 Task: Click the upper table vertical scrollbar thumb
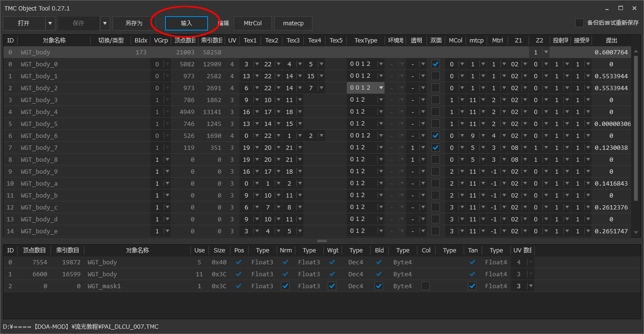[635, 128]
